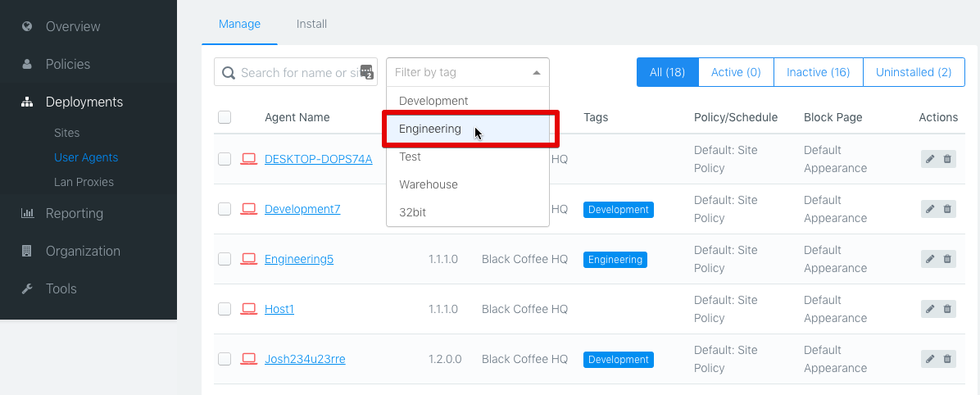Toggle the select-all checkbox in table header
980x395 pixels.
click(x=225, y=117)
